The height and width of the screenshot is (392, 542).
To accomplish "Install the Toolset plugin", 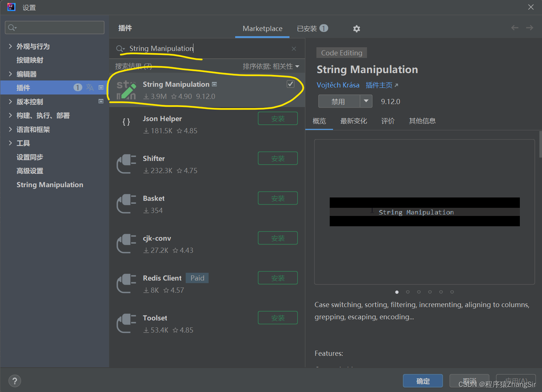I will click(x=278, y=318).
